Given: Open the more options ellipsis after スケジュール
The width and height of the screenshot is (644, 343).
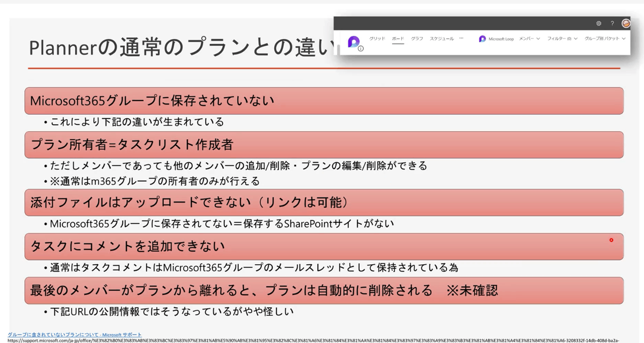Looking at the screenshot, I should pos(461,39).
